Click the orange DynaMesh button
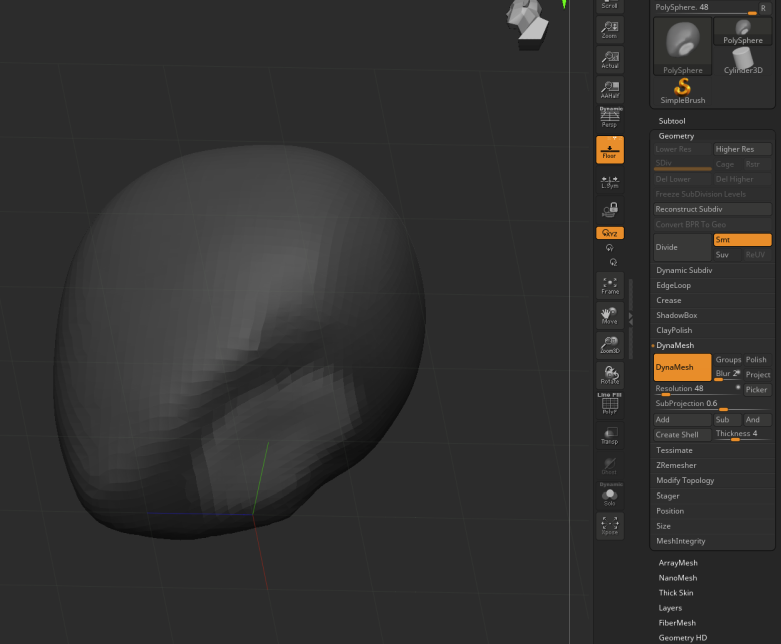Image resolution: width=781 pixels, height=644 pixels. (x=682, y=367)
